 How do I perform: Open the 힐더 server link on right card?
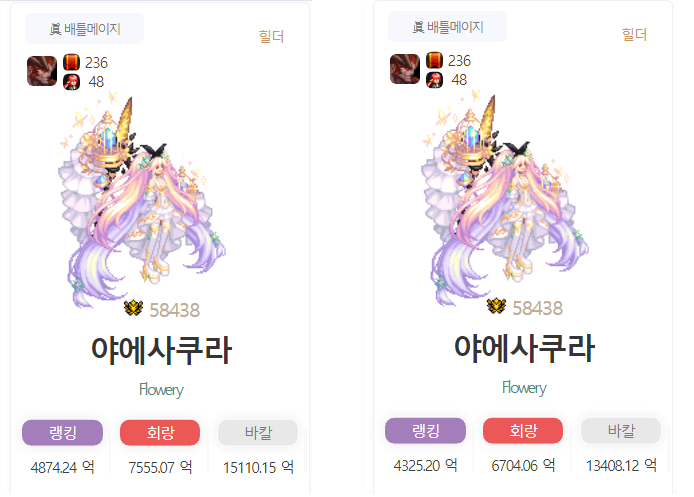tap(634, 35)
